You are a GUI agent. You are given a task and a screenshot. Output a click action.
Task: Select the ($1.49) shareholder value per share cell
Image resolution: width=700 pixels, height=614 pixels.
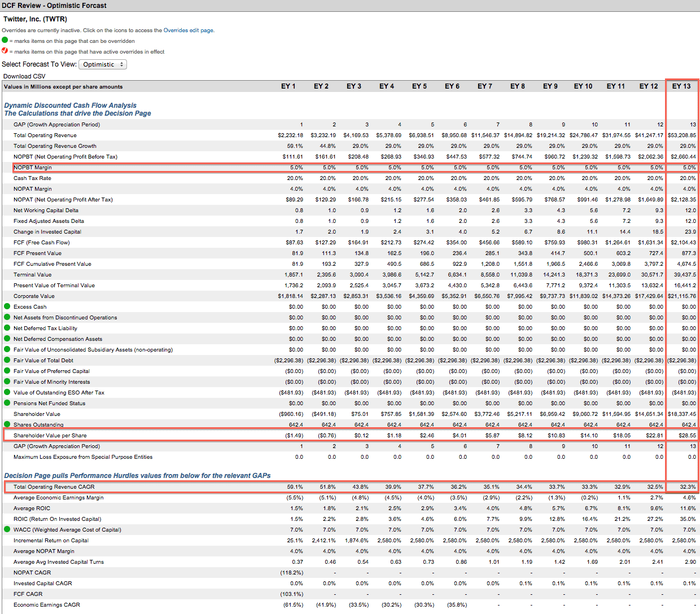[x=294, y=436]
